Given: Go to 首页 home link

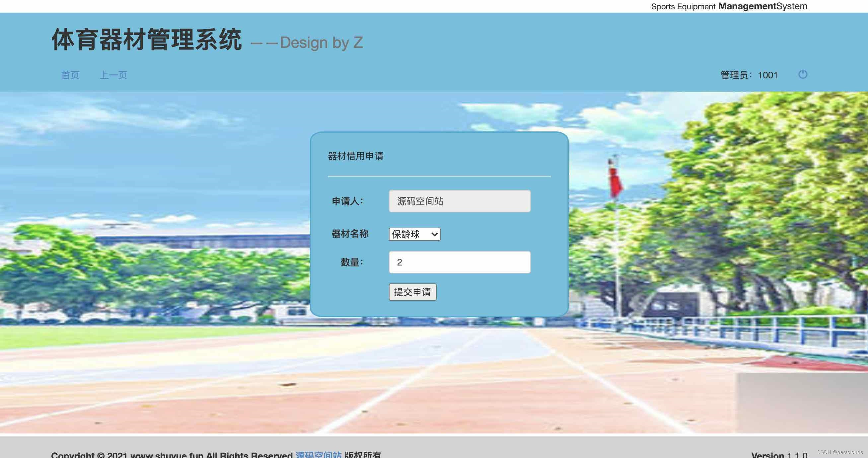Looking at the screenshot, I should pos(70,75).
